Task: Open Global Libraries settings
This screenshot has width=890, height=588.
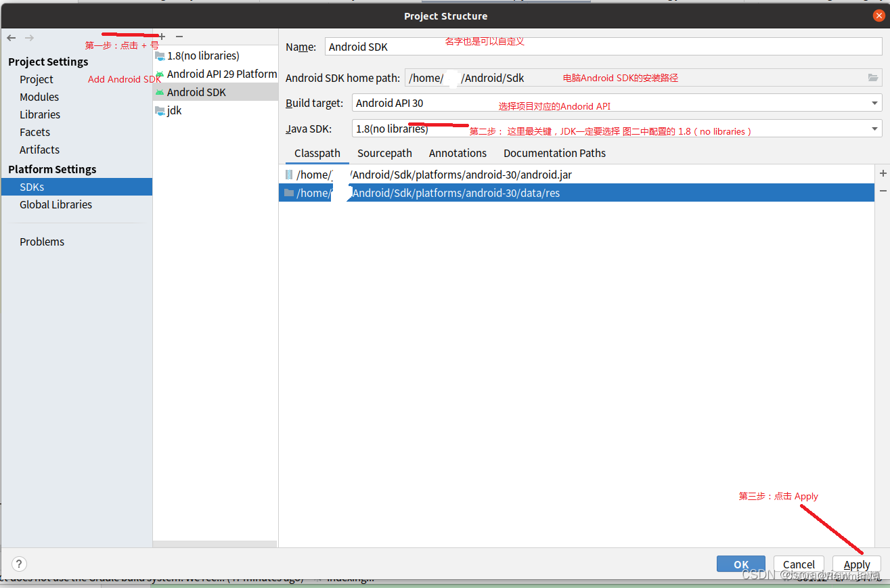Action: point(55,204)
